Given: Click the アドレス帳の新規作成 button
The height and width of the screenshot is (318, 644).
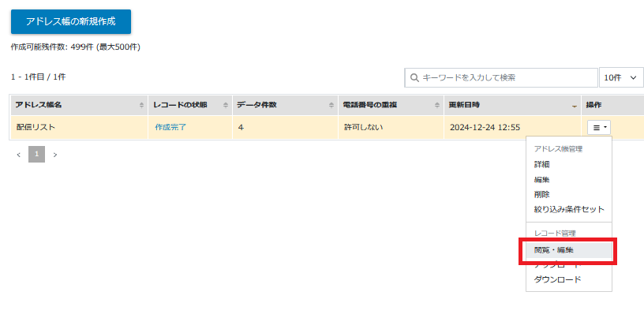Looking at the screenshot, I should point(71,21).
